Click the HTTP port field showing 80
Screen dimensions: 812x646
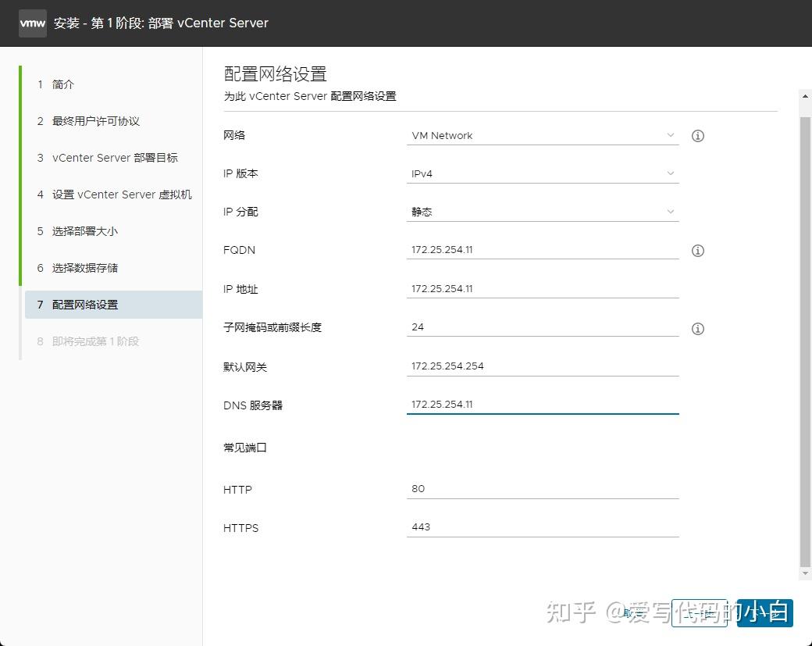pyautogui.click(x=542, y=489)
